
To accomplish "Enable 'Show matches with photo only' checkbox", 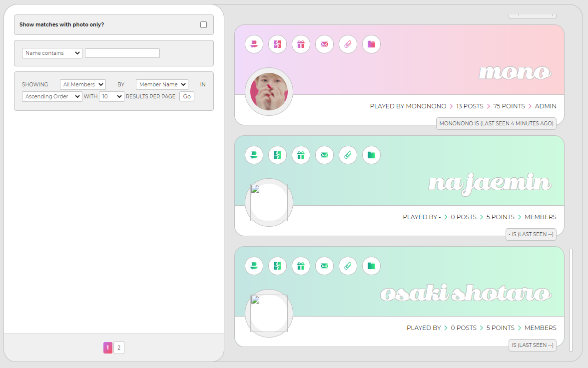I will coord(204,25).
